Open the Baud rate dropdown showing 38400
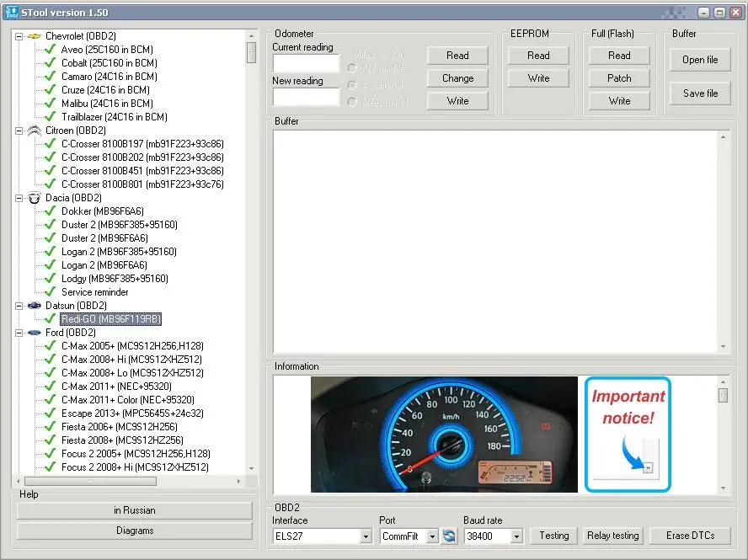 click(516, 536)
